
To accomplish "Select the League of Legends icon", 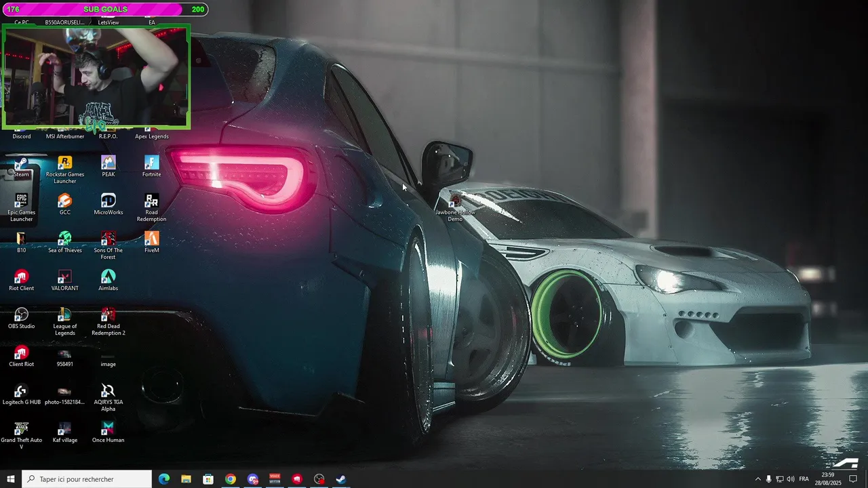I will pyautogui.click(x=65, y=322).
